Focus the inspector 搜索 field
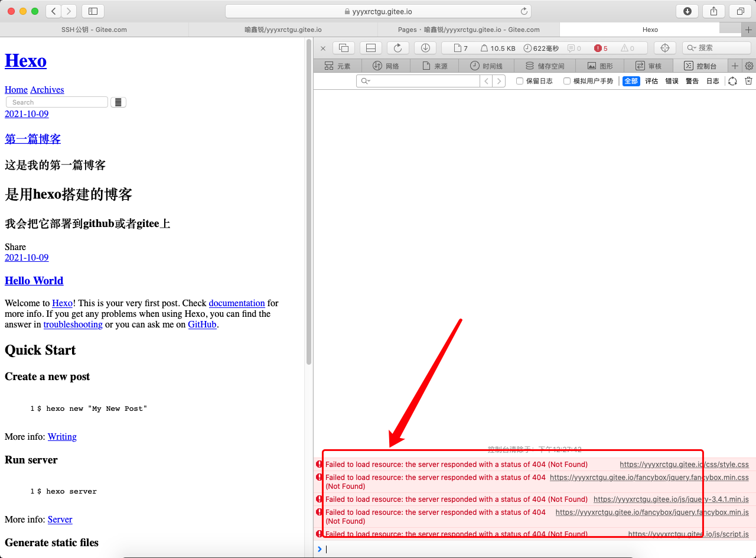Viewport: 756px width, 558px height. (x=716, y=48)
